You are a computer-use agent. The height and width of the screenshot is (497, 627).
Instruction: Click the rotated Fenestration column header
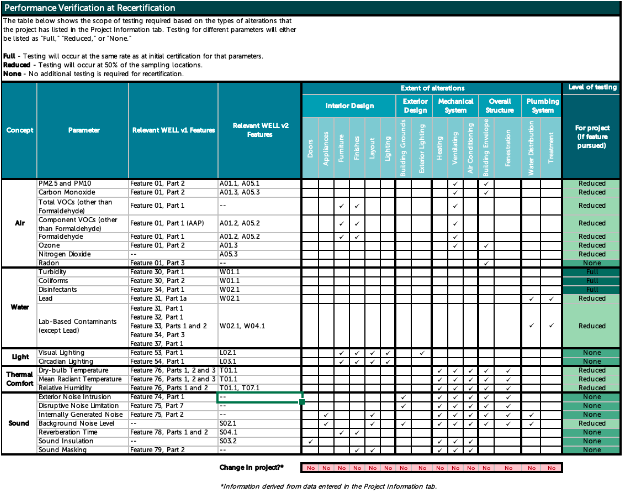click(x=508, y=148)
